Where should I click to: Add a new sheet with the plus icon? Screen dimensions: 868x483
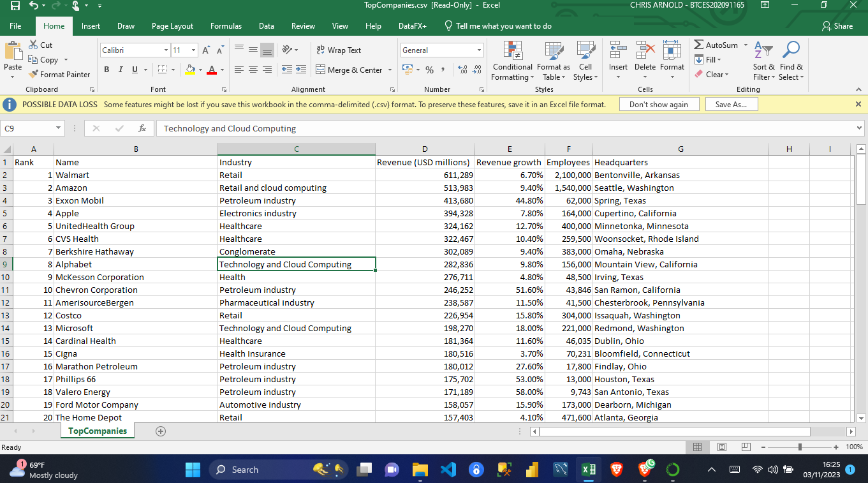point(161,431)
